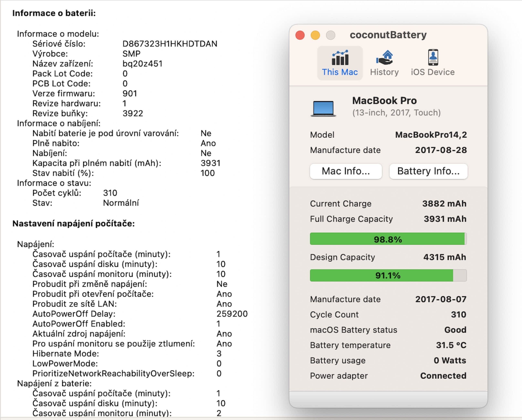This screenshot has height=420, width=522.
Task: Click the This Mac bar chart icon
Action: tap(340, 58)
